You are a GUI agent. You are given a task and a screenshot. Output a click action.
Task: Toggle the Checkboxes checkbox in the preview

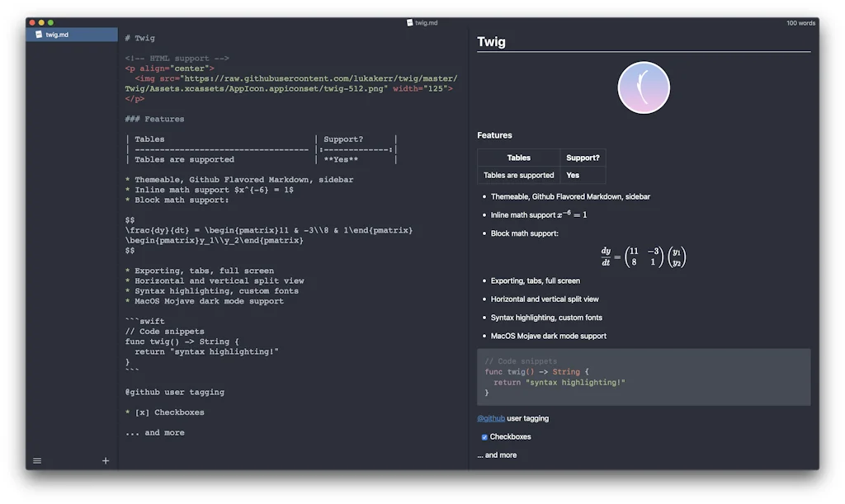[484, 436]
